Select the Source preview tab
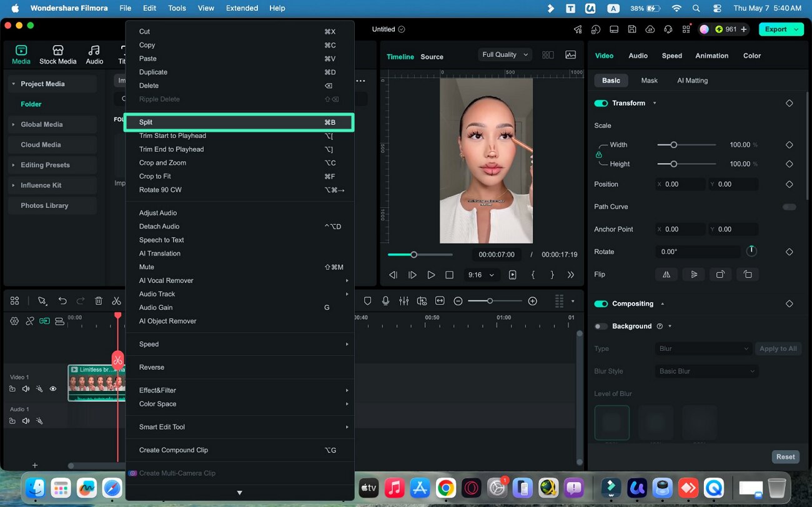 click(x=432, y=57)
